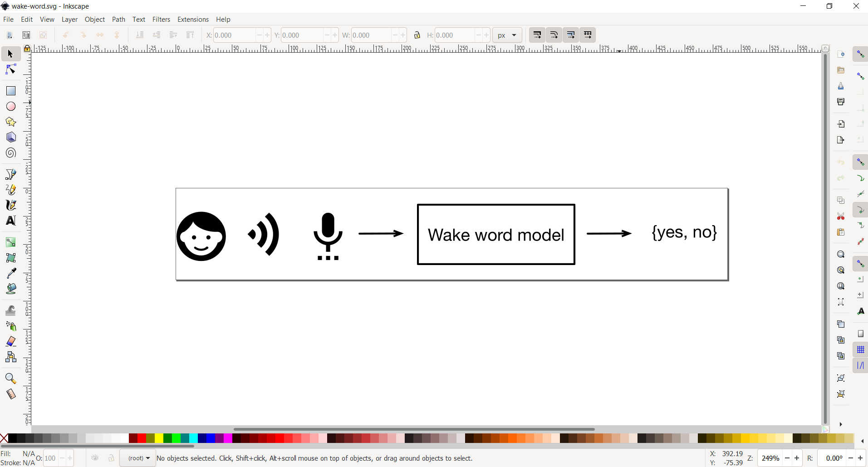This screenshot has width=868, height=467.
Task: Select the Eraser tool
Action: (10, 341)
